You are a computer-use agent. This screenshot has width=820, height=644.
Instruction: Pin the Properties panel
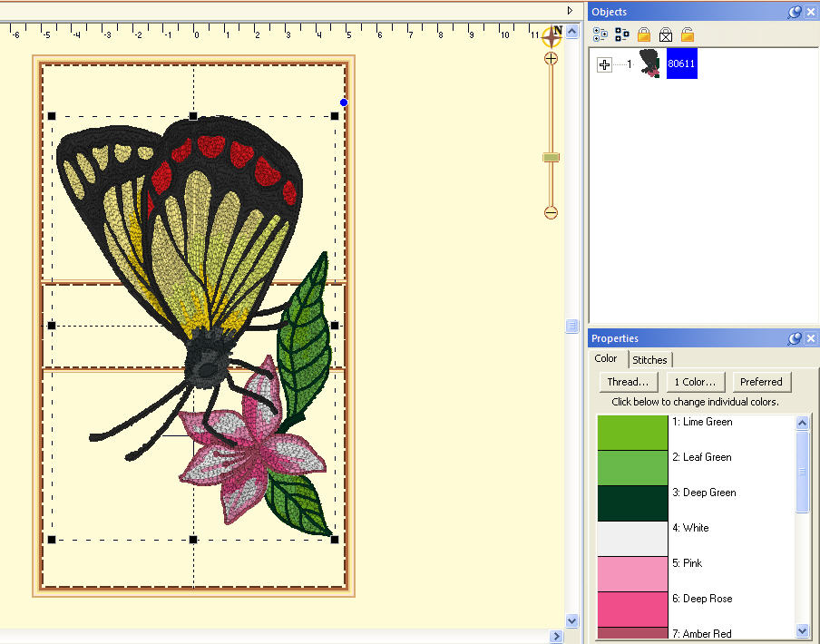point(795,338)
